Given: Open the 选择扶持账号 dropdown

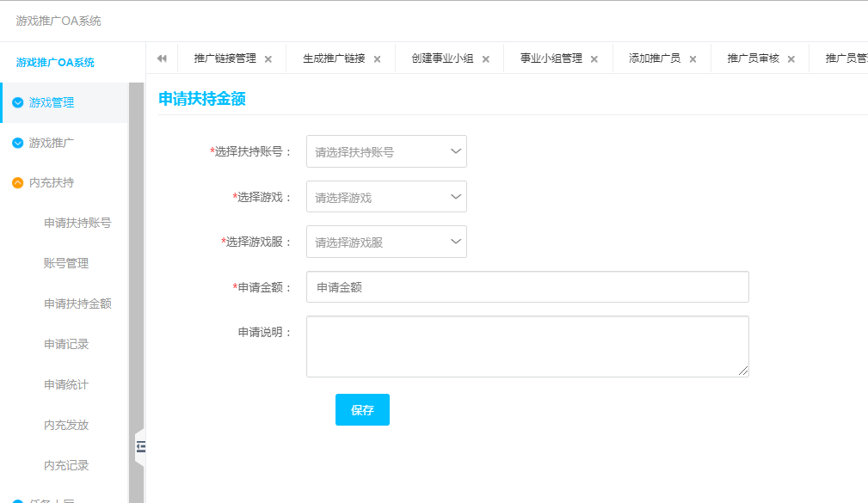Looking at the screenshot, I should (x=386, y=151).
